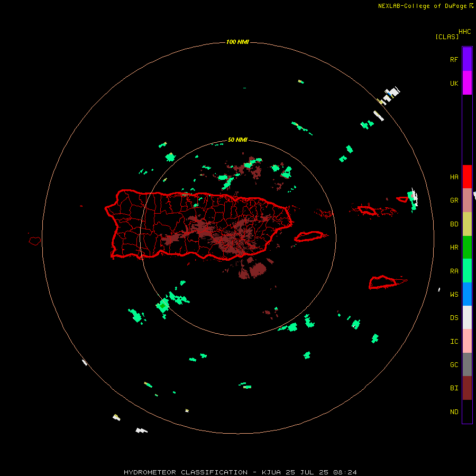
Task: Click the brown BI legend swatch
Action: point(467,388)
